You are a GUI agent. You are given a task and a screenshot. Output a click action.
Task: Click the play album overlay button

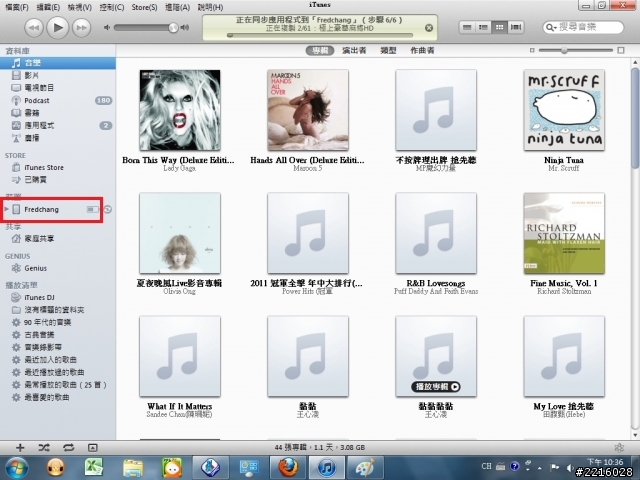pyautogui.click(x=436, y=387)
